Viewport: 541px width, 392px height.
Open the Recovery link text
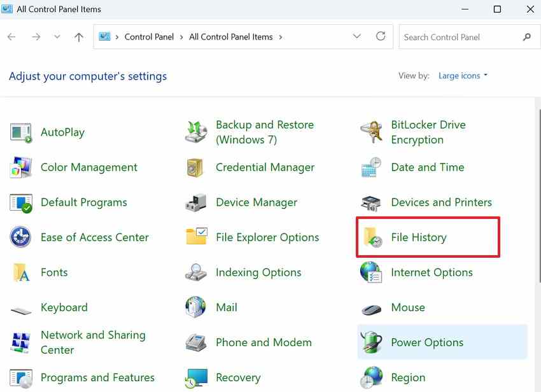(238, 377)
